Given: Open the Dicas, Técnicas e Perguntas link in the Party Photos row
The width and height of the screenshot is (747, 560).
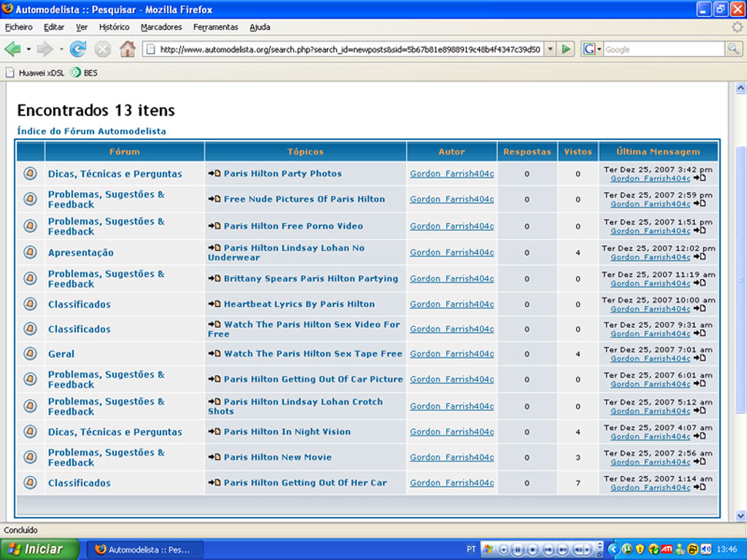Looking at the screenshot, I should click(x=115, y=174).
